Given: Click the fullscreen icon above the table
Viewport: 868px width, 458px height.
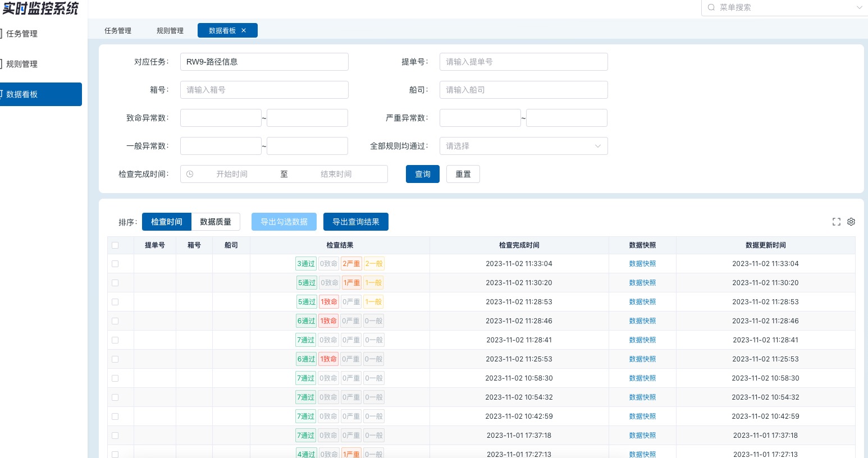Looking at the screenshot, I should (837, 222).
